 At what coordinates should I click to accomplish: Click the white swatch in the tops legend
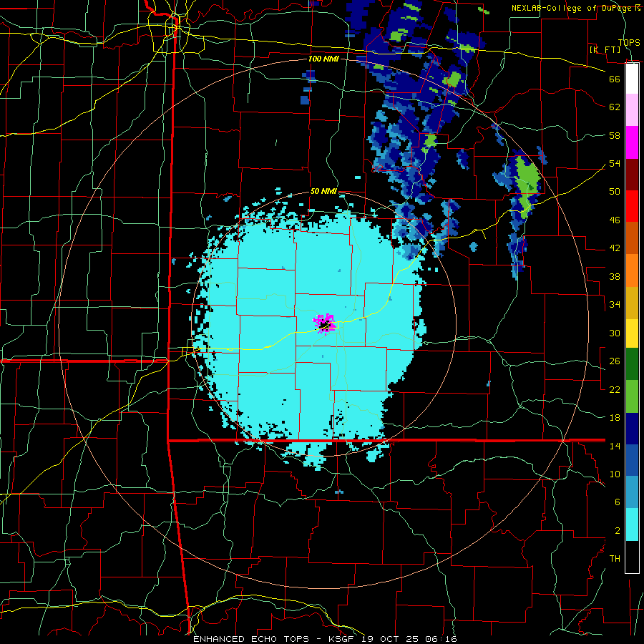tap(632, 79)
